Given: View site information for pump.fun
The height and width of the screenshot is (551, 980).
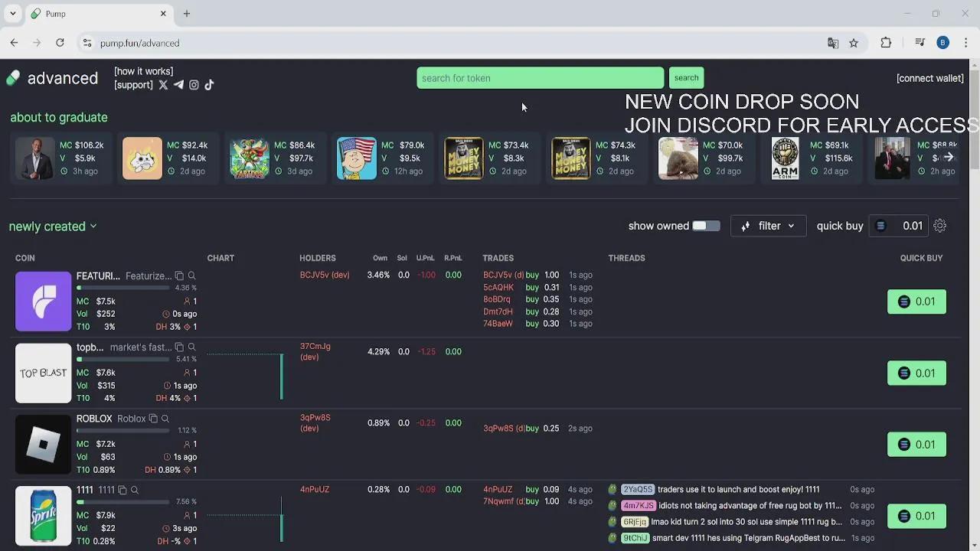Looking at the screenshot, I should click(87, 43).
